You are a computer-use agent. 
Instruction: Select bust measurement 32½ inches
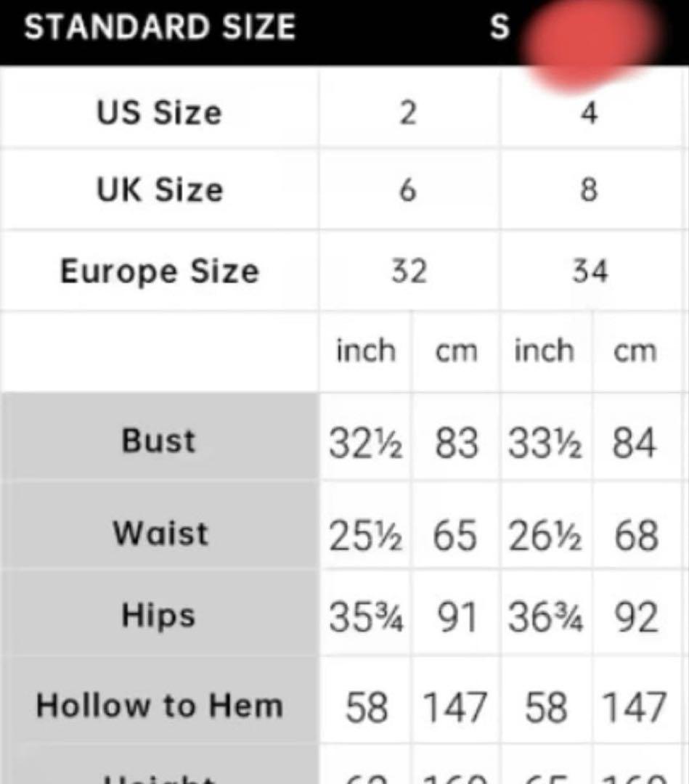(366, 444)
